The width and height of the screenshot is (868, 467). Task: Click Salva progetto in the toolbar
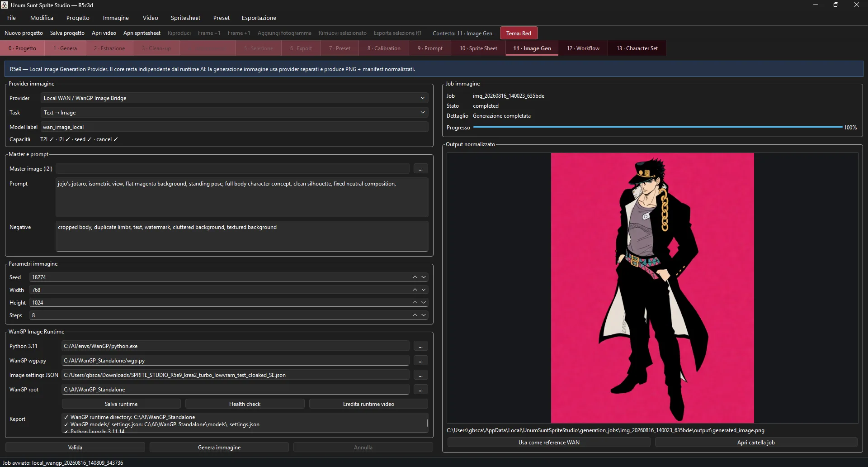point(67,33)
